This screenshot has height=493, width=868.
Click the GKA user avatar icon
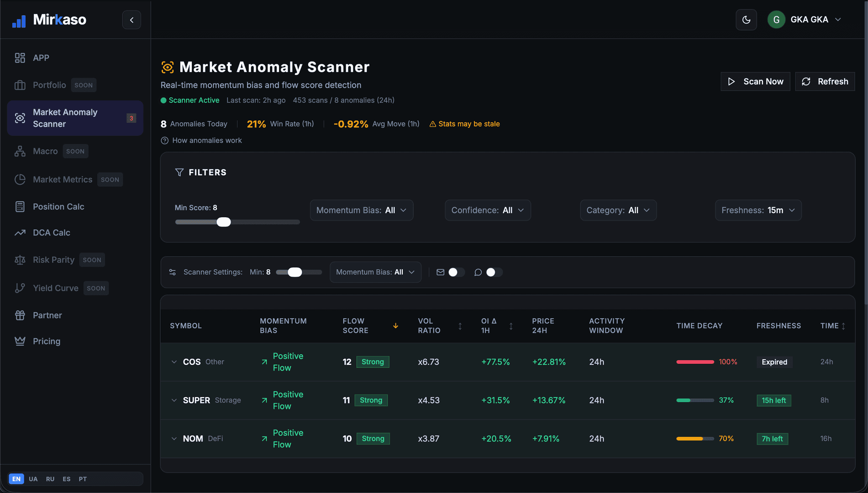click(776, 20)
